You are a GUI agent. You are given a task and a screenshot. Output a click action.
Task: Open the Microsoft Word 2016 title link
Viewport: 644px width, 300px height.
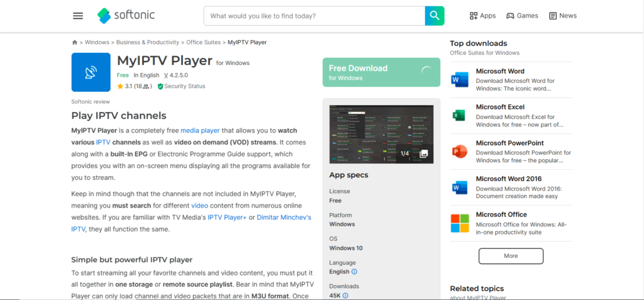(509, 179)
